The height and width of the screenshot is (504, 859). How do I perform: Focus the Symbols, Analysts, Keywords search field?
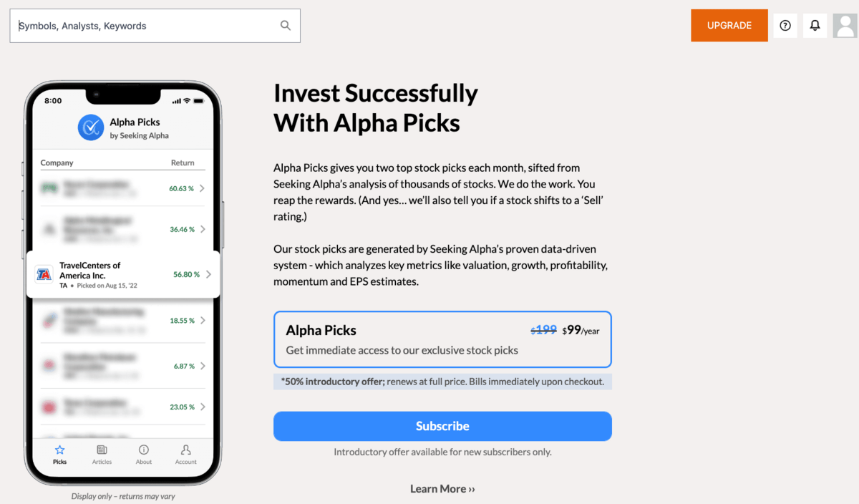[155, 26]
